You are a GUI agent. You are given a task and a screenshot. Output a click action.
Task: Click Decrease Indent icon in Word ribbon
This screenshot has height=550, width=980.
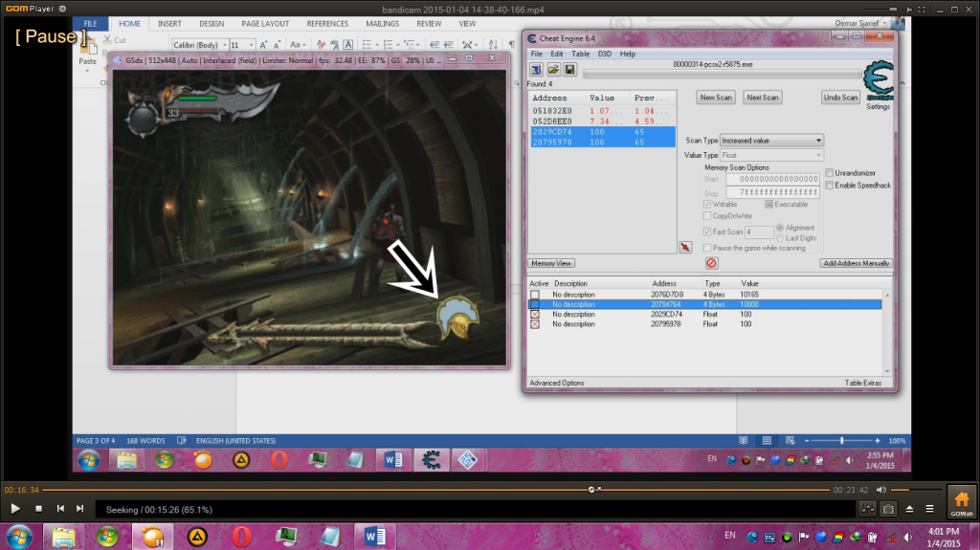coord(434,44)
